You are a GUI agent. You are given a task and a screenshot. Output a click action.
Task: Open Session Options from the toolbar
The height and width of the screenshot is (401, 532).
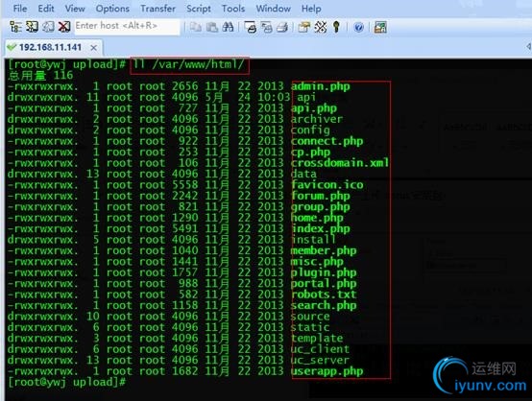(304, 27)
